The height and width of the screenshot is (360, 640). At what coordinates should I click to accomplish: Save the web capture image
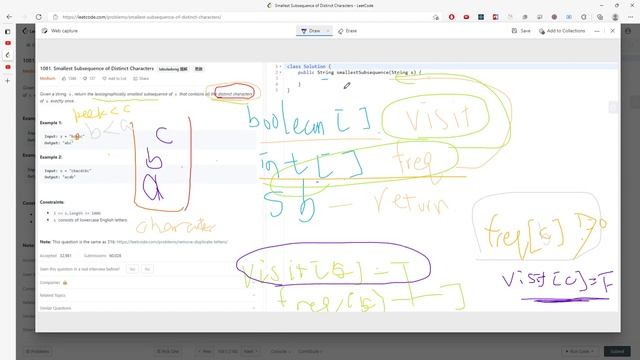tap(521, 31)
